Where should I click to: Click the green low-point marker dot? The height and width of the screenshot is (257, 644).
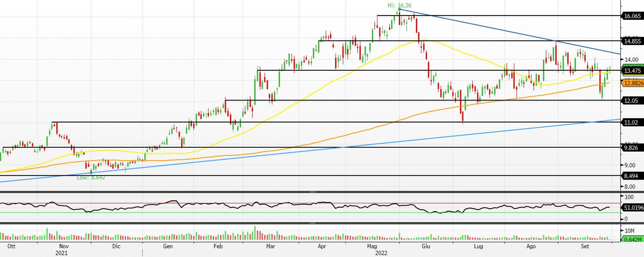(x=91, y=173)
